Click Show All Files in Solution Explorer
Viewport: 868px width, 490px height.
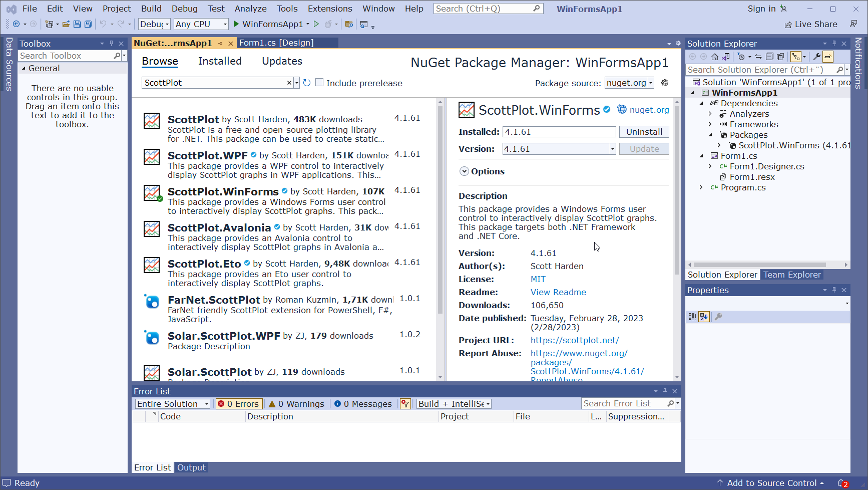pyautogui.click(x=780, y=57)
